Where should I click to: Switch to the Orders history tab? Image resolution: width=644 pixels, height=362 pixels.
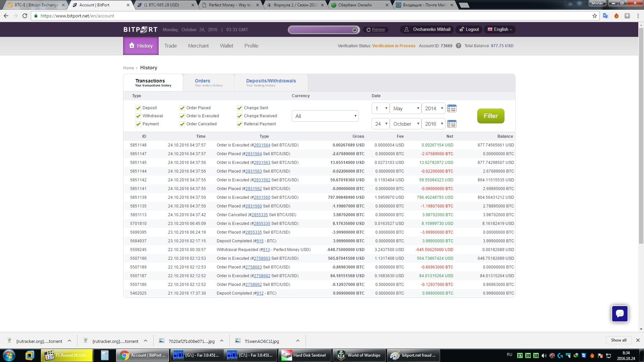coord(209,83)
